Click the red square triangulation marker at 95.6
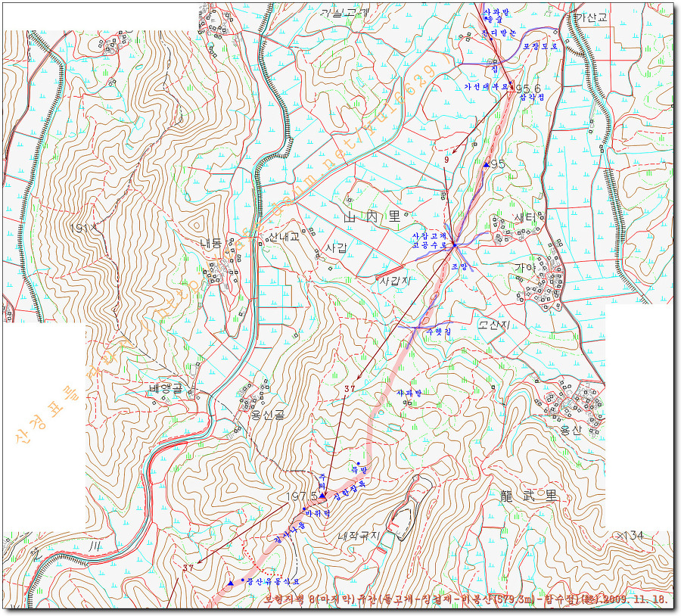 [512, 89]
